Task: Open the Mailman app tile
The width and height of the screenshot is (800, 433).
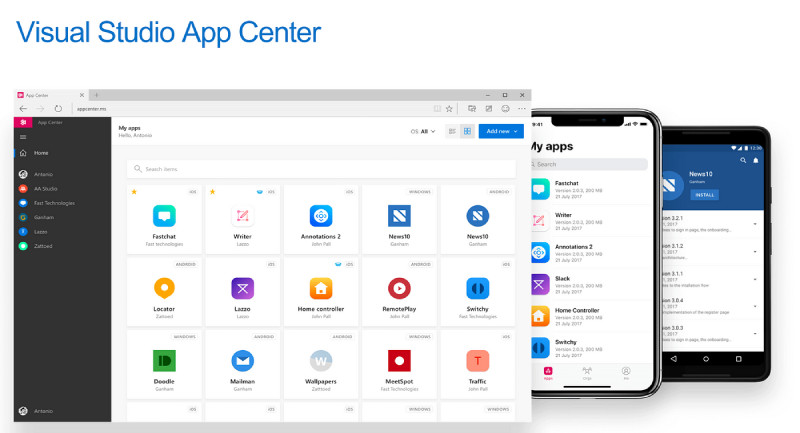Action: [x=242, y=364]
